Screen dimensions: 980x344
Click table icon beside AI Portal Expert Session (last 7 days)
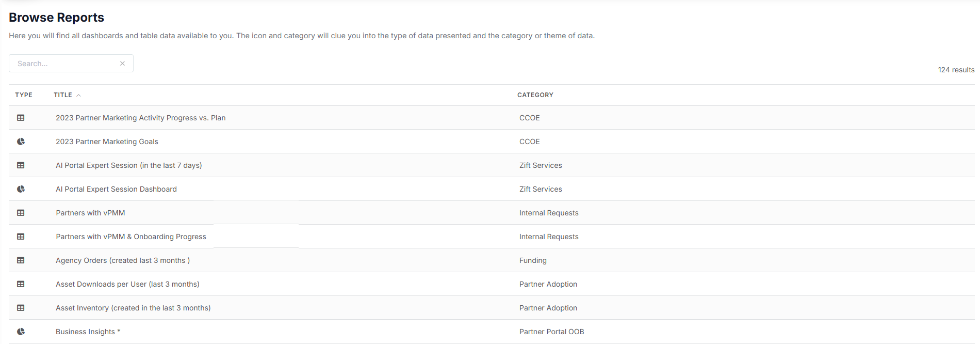(21, 165)
